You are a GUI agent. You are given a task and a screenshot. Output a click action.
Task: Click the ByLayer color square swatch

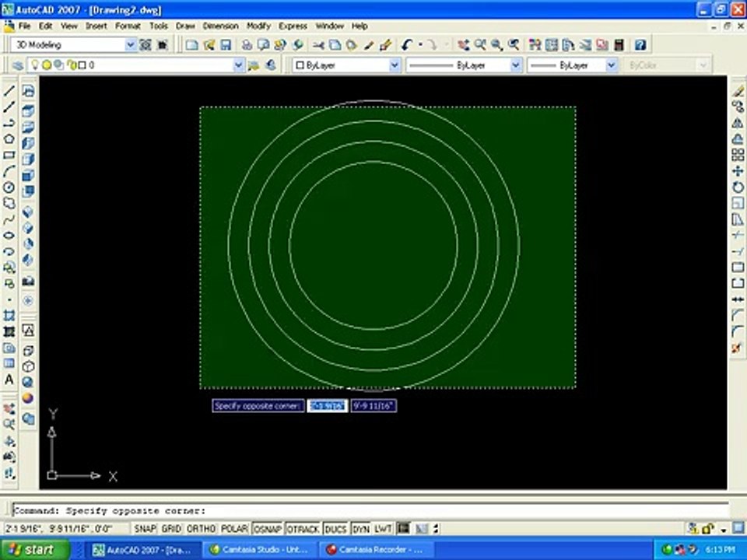coord(300,65)
